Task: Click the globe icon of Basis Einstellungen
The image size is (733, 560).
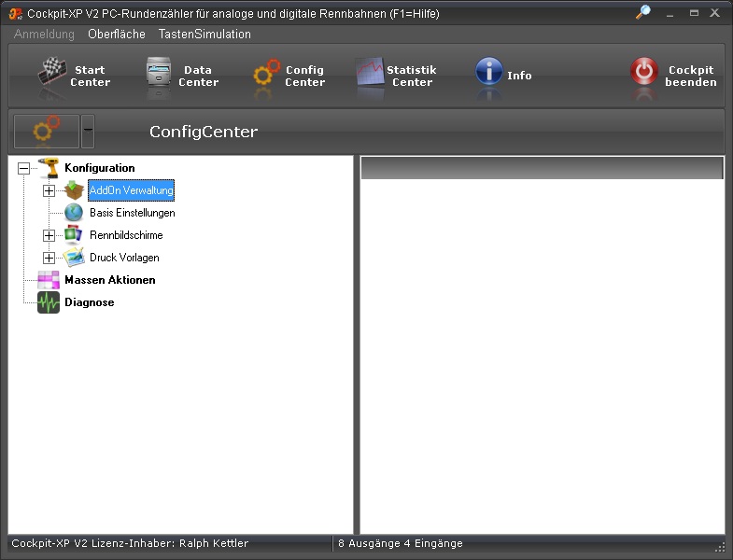Action: click(74, 213)
